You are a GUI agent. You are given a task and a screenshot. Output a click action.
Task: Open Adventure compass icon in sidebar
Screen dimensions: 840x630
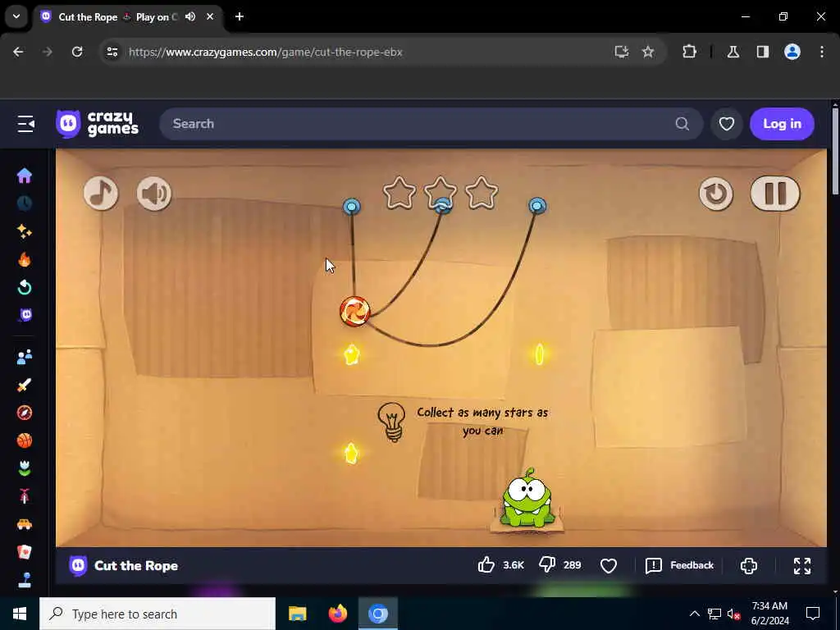click(x=25, y=413)
